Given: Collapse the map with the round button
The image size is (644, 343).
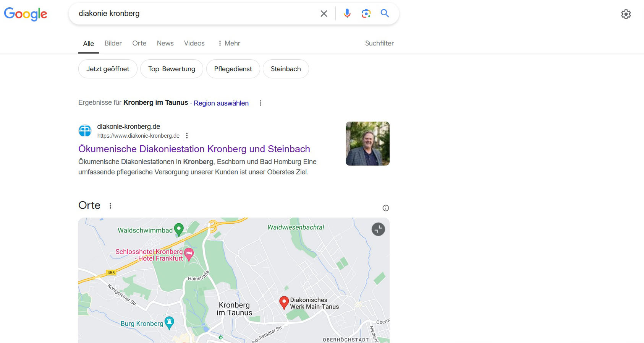Looking at the screenshot, I should (378, 229).
